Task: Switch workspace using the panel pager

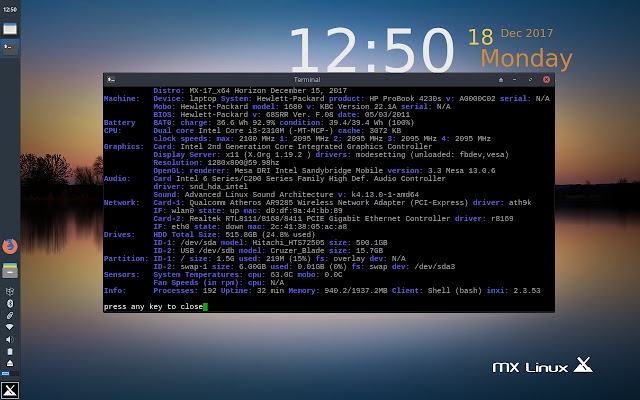Action: 10,373
